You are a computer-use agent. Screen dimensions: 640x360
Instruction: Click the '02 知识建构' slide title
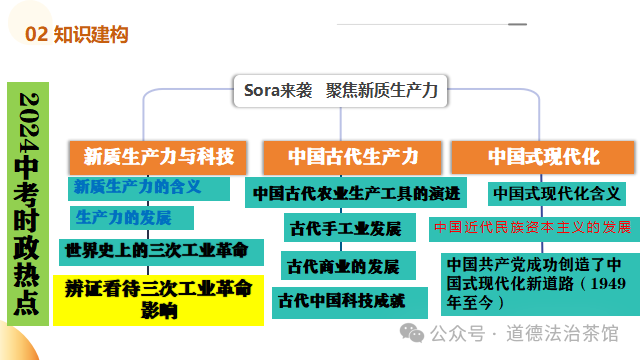(x=77, y=34)
